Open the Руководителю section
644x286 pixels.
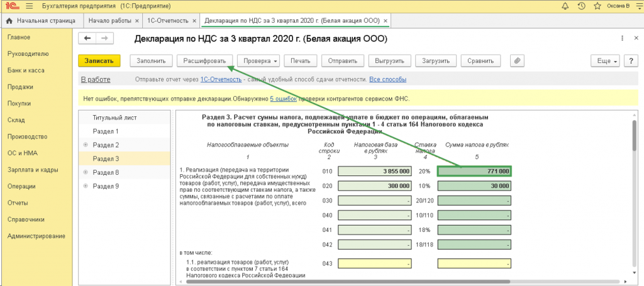tap(28, 54)
